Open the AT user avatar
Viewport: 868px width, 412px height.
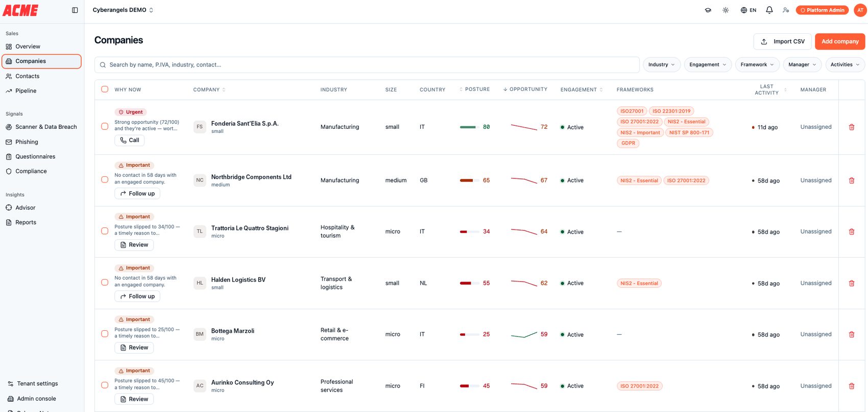[860, 10]
